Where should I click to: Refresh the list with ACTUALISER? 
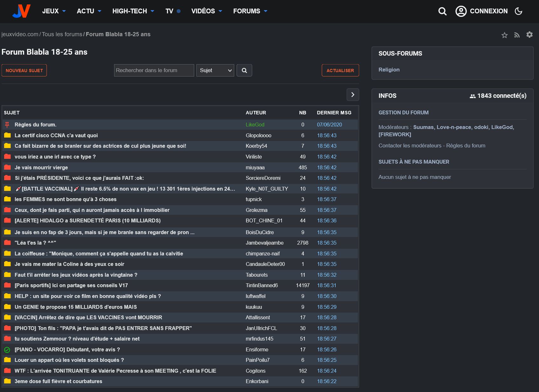point(340,71)
